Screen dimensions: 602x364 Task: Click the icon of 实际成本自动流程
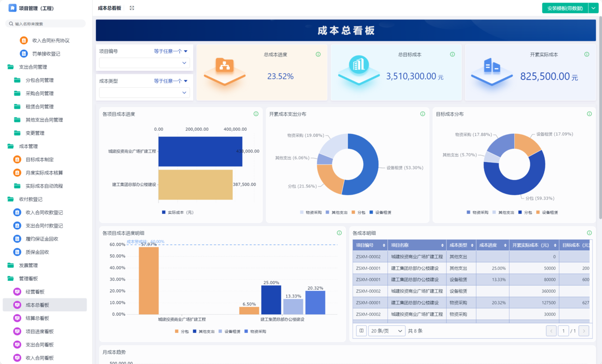pos(17,186)
